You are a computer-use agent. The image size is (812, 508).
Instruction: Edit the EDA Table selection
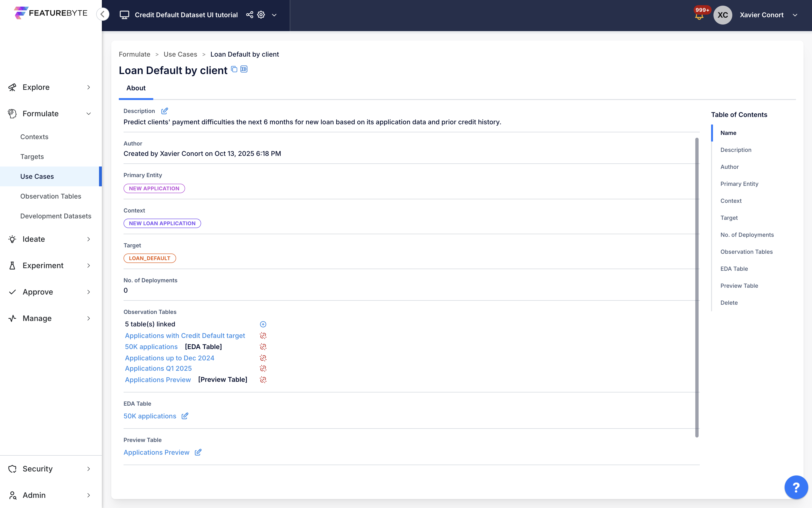click(185, 416)
